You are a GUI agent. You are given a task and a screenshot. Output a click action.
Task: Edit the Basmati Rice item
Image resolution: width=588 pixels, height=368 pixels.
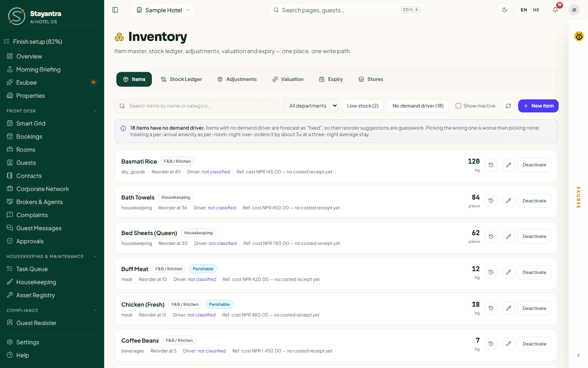[508, 165]
